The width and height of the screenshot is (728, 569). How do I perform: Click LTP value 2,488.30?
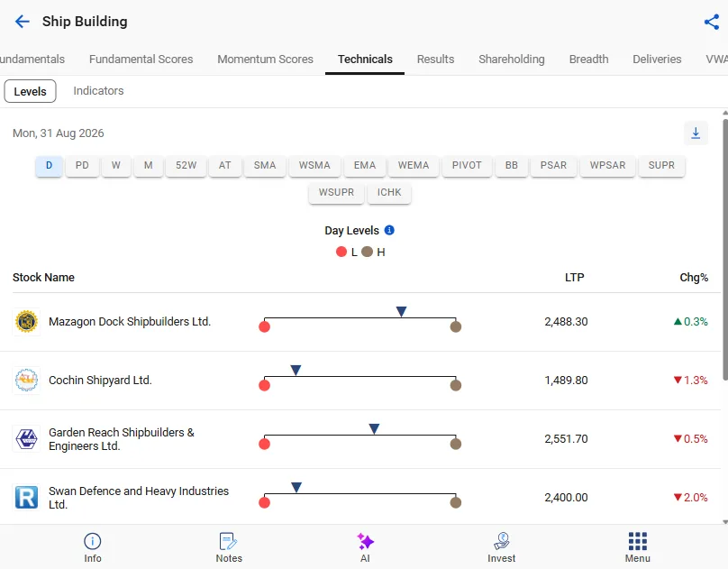coord(566,321)
